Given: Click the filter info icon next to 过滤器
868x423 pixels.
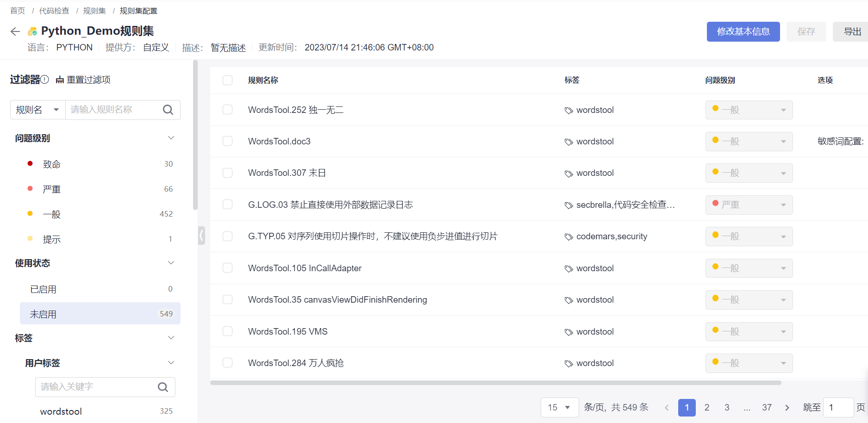Looking at the screenshot, I should pyautogui.click(x=45, y=80).
